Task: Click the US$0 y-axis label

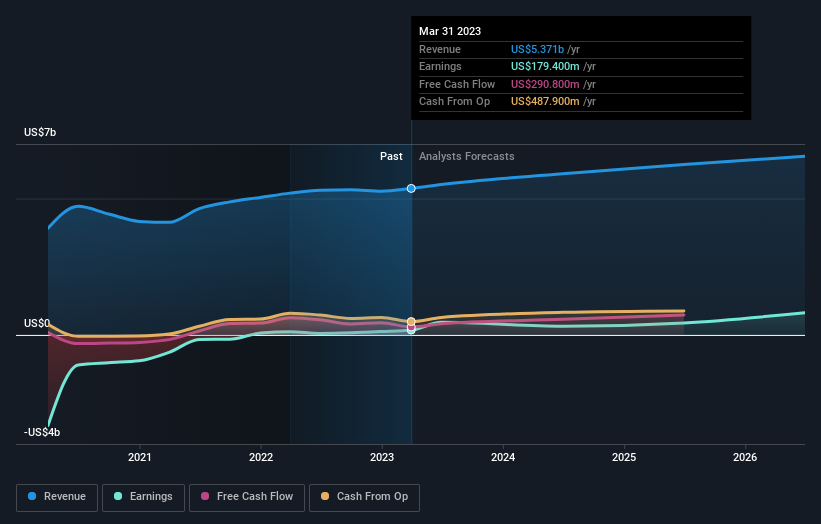Action: point(37,323)
